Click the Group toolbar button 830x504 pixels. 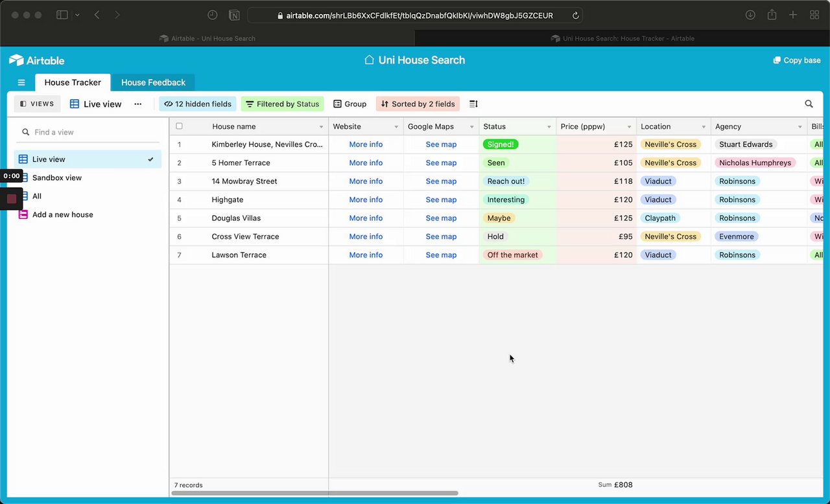[350, 104]
